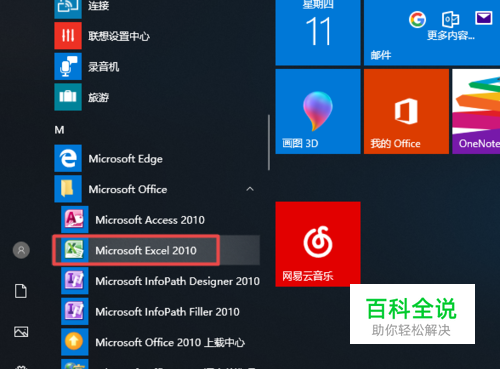This screenshot has width=500, height=369.
Task: Open the 连接 Connect app icon
Action: 68,9
